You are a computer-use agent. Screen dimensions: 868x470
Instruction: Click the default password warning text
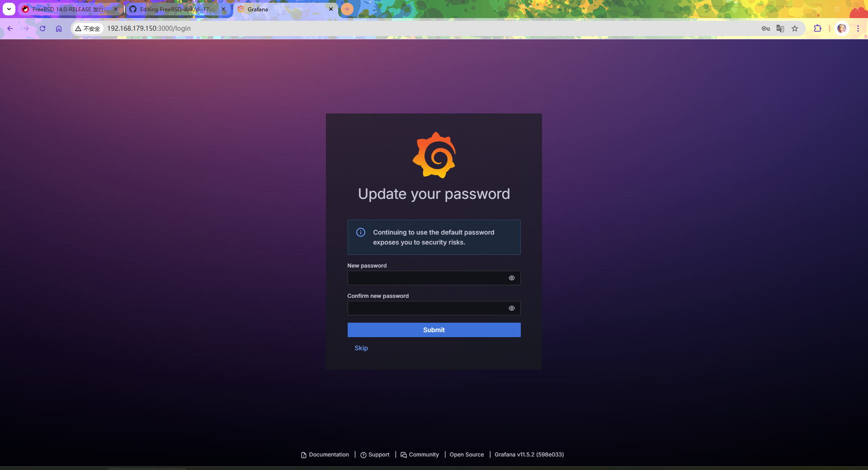click(x=434, y=237)
